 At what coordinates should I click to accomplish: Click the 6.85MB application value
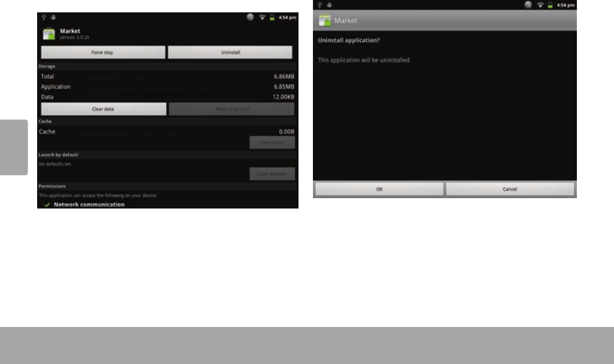[x=284, y=87]
